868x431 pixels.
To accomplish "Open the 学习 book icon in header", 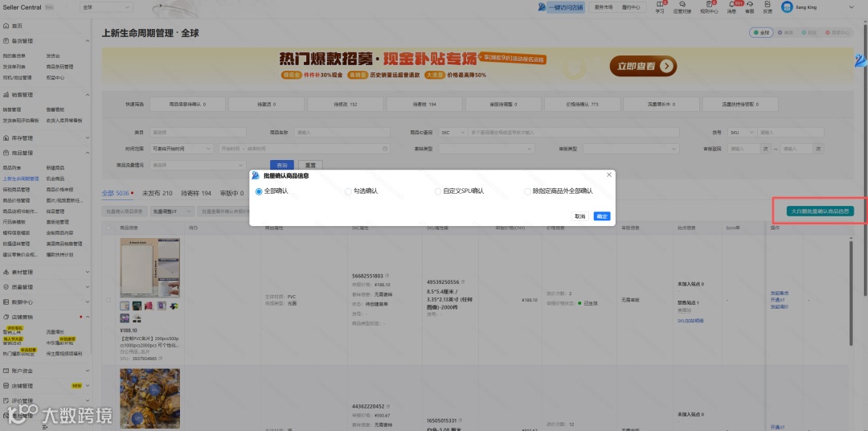I will tap(659, 5).
